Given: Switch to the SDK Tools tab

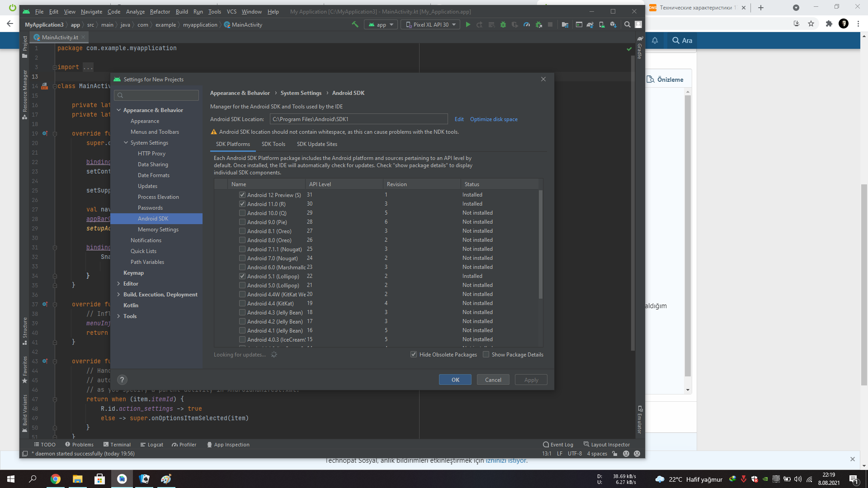Looking at the screenshot, I should [x=273, y=144].
